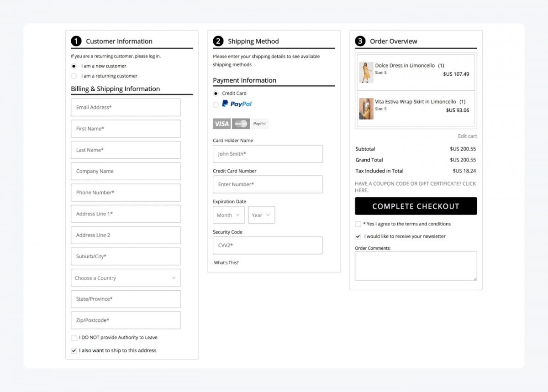Open the expiration Year dropdown
The image size is (548, 392).
click(262, 215)
